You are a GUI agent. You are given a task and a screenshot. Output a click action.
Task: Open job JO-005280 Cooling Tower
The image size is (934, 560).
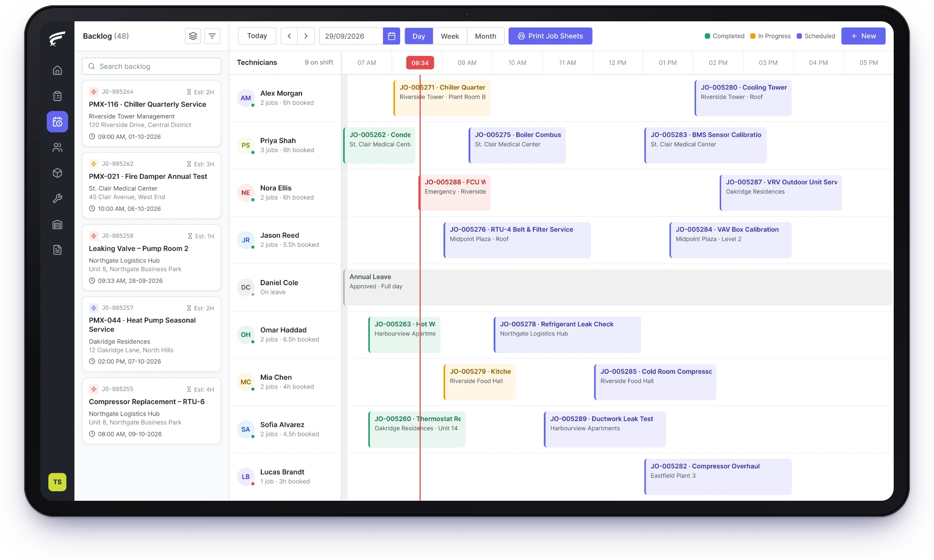click(743, 98)
